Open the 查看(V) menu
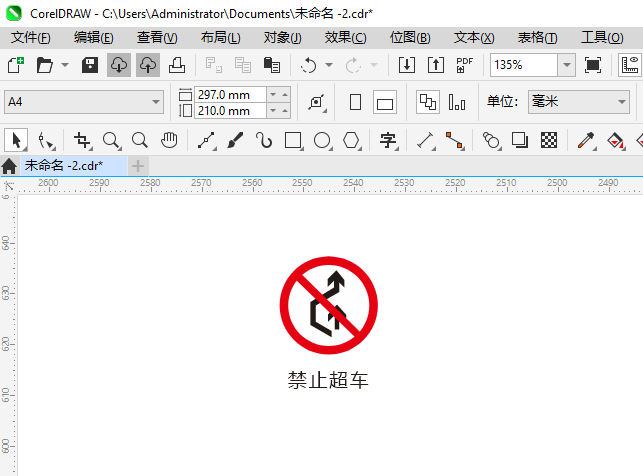Viewport: 643px width, 476px height. click(x=157, y=38)
